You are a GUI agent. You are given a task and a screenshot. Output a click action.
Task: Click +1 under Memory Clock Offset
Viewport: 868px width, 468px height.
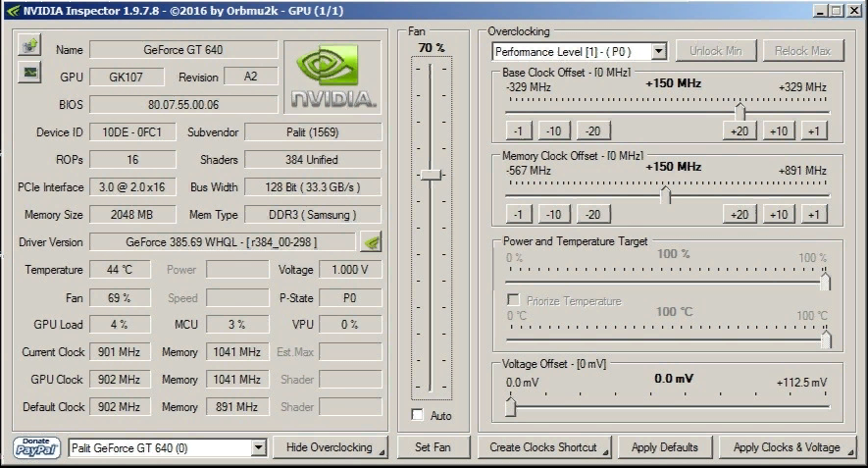(x=814, y=214)
